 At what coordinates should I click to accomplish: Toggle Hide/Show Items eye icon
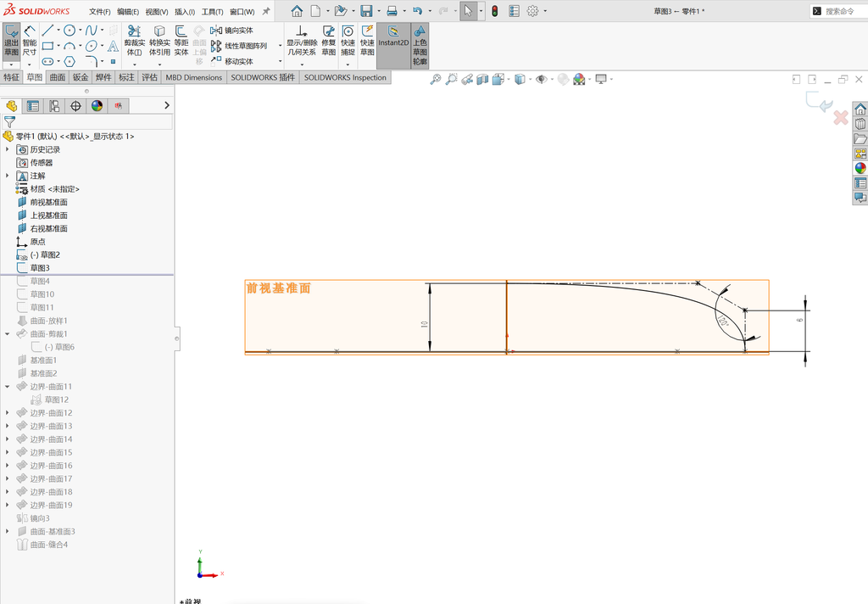(542, 79)
